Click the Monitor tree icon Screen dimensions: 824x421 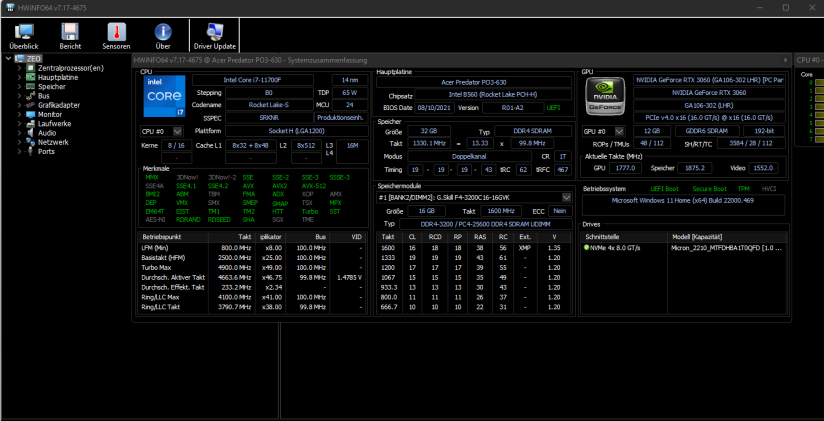coord(30,114)
